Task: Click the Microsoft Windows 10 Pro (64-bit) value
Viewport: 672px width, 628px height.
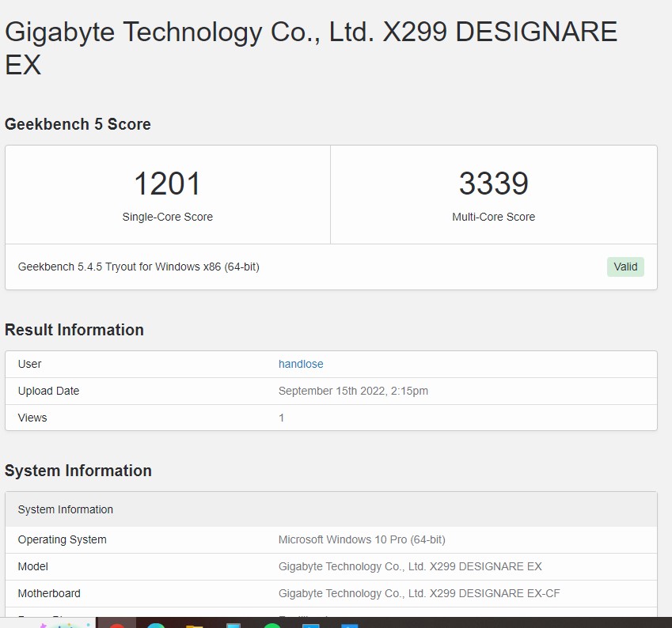Action: coord(362,539)
